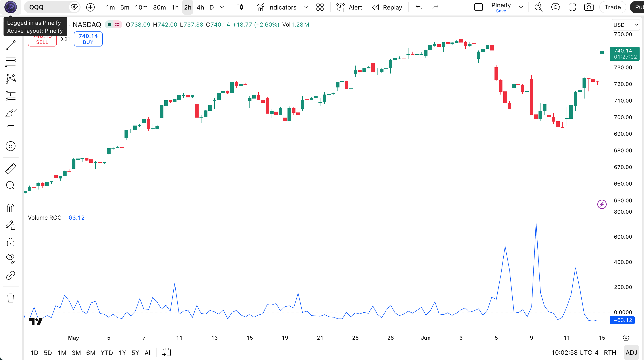
Task: Click the 740.14 BUY button
Action: point(88,39)
